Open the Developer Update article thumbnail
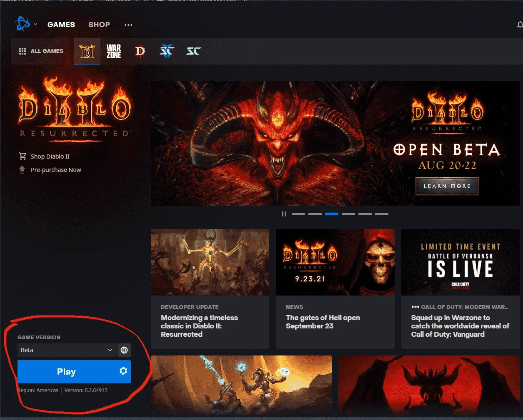The image size is (523, 420). [210, 262]
